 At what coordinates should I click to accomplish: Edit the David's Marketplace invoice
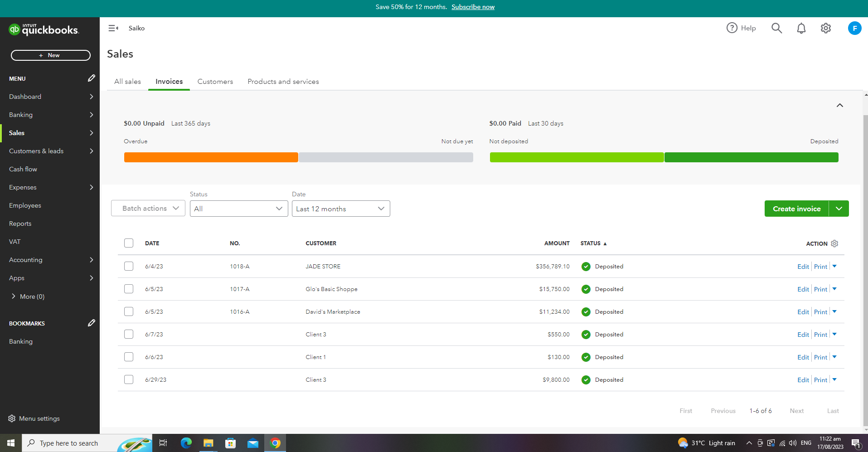(803, 312)
